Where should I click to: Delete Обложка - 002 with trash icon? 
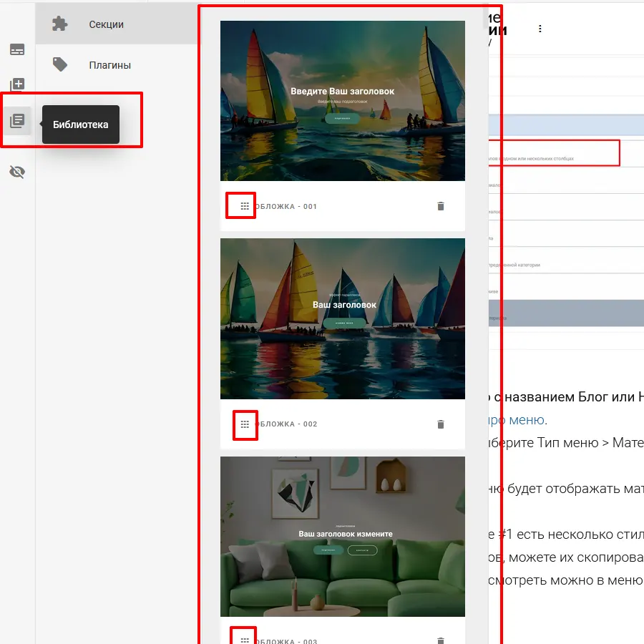441,424
